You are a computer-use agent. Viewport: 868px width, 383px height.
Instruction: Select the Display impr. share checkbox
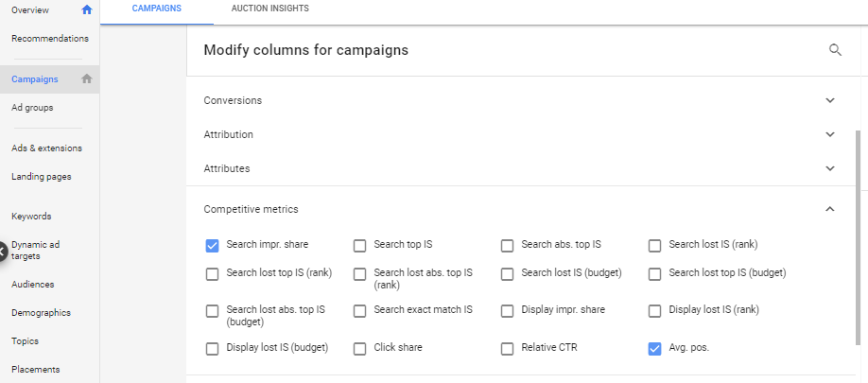pyautogui.click(x=507, y=310)
